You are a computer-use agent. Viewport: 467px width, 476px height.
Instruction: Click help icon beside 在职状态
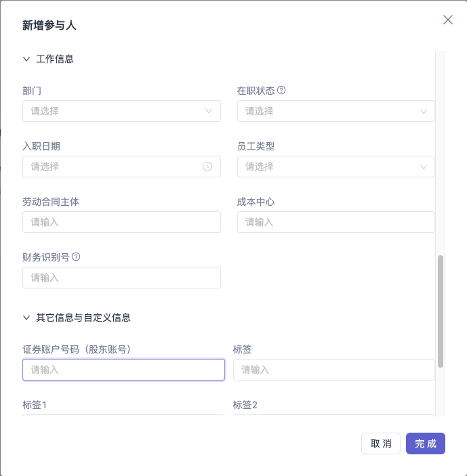(281, 90)
